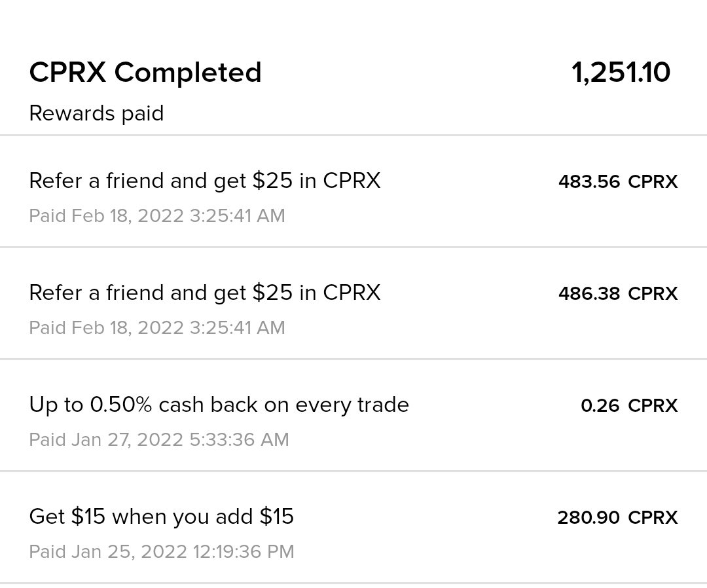Select second Paid Feb 18, 2022 timestamp
This screenshot has width=707, height=588.
[x=157, y=327]
